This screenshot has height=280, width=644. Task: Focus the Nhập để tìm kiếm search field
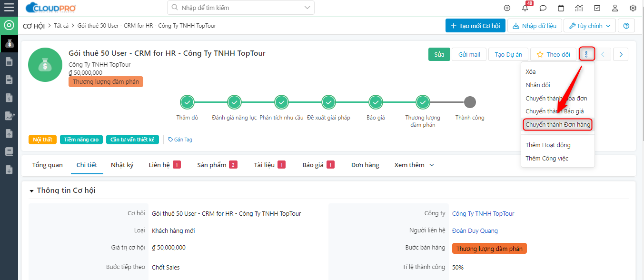click(x=240, y=8)
